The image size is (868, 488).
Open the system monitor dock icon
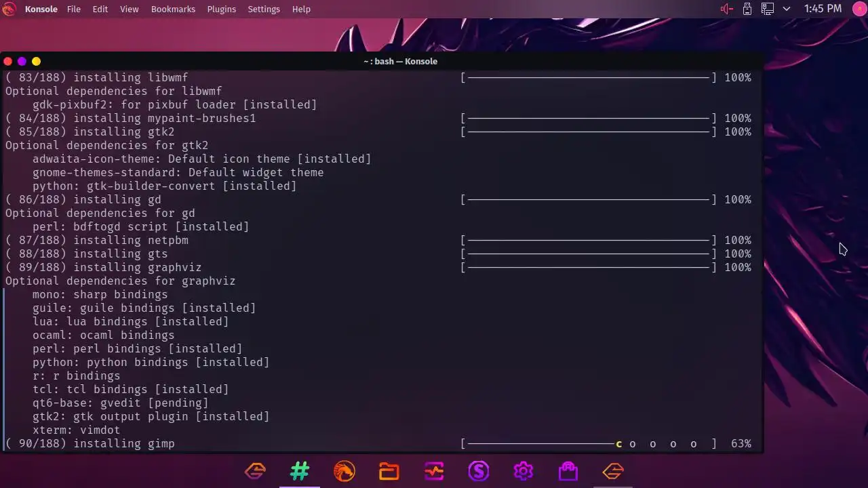[434, 470]
